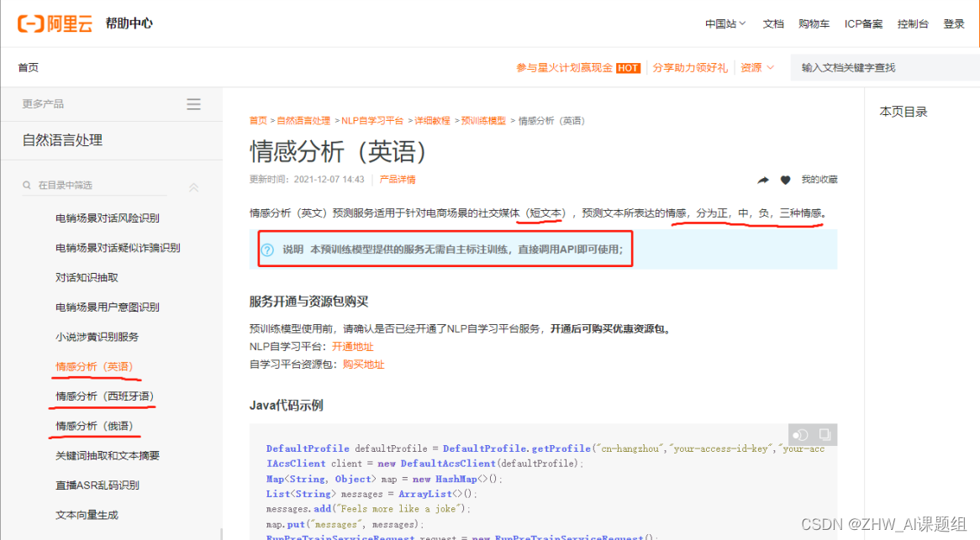The image size is (980, 540).
Task: Open 小说涉黄识别服务 in sidebar
Action: pos(97,337)
